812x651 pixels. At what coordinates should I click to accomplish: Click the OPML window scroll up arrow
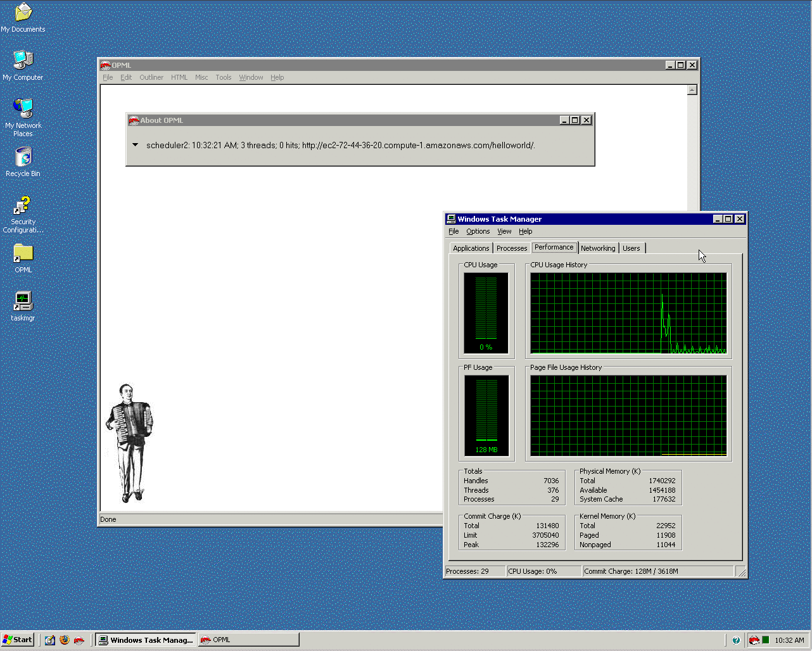[692, 90]
